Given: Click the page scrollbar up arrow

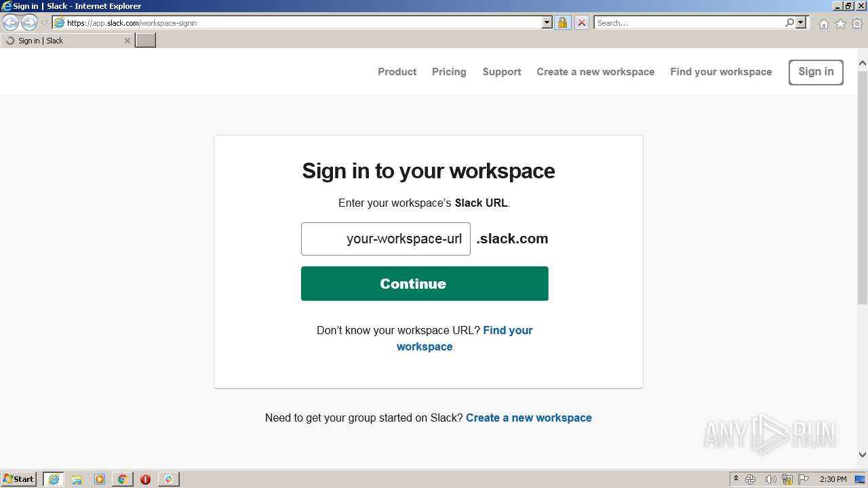Looking at the screenshot, I should point(863,64).
